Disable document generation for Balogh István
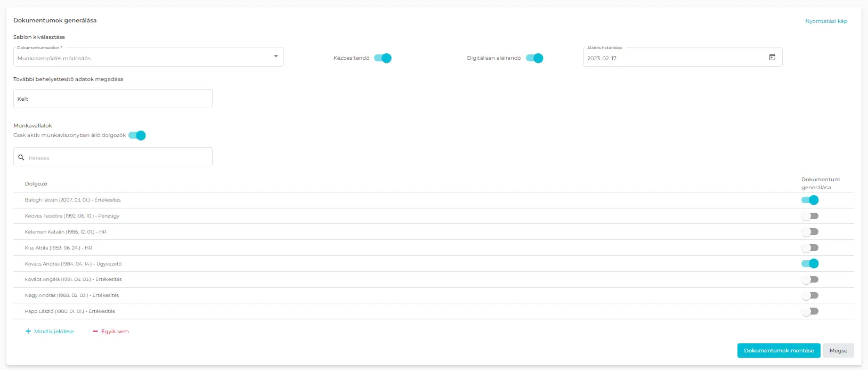Image resolution: width=868 pixels, height=370 pixels. [x=810, y=200]
